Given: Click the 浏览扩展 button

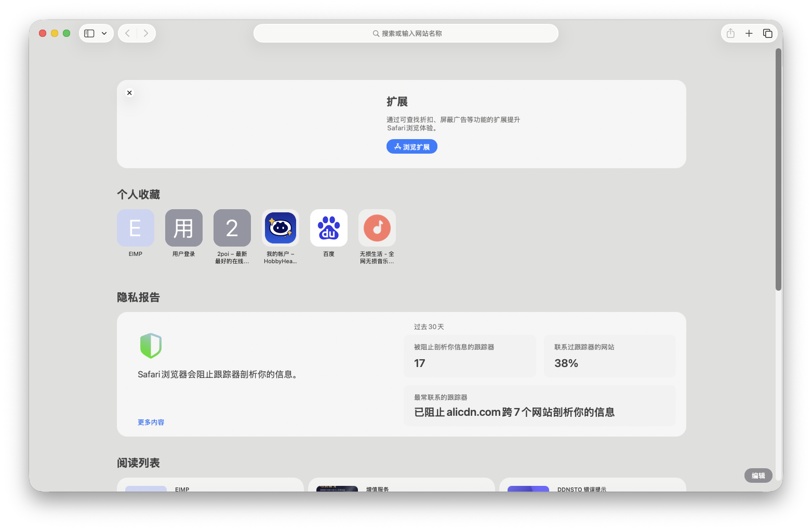Looking at the screenshot, I should pos(411,147).
